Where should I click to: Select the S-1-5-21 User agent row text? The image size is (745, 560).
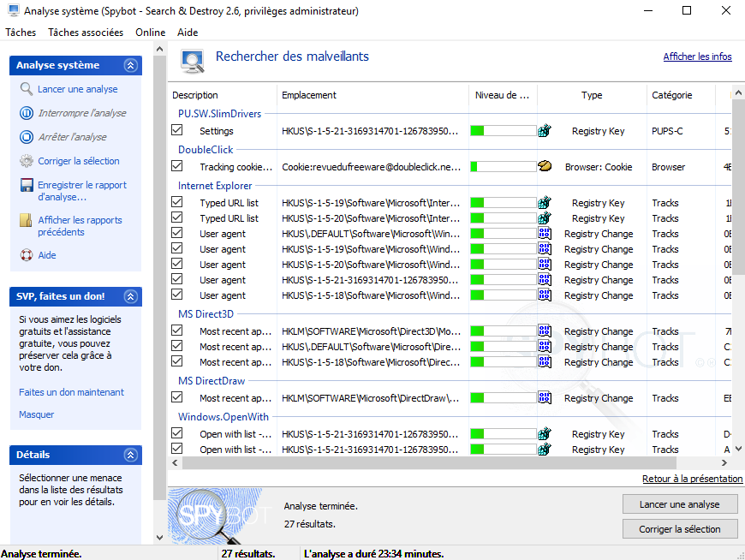223,280
